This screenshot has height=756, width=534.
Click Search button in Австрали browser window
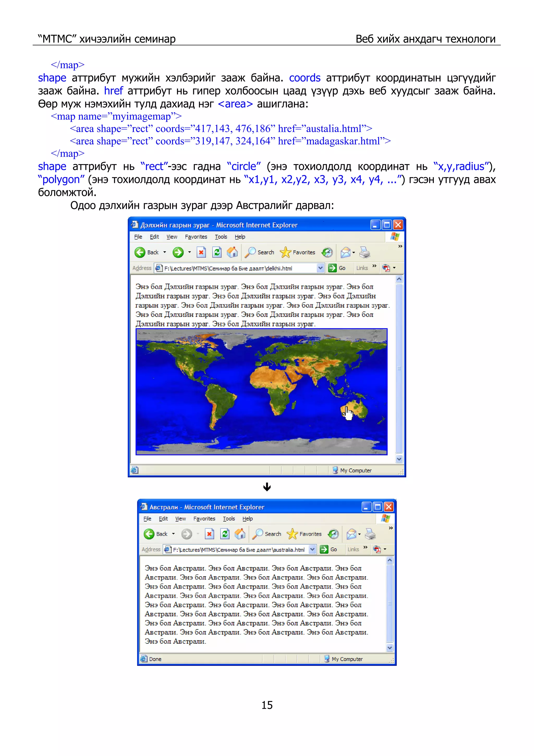267,534
